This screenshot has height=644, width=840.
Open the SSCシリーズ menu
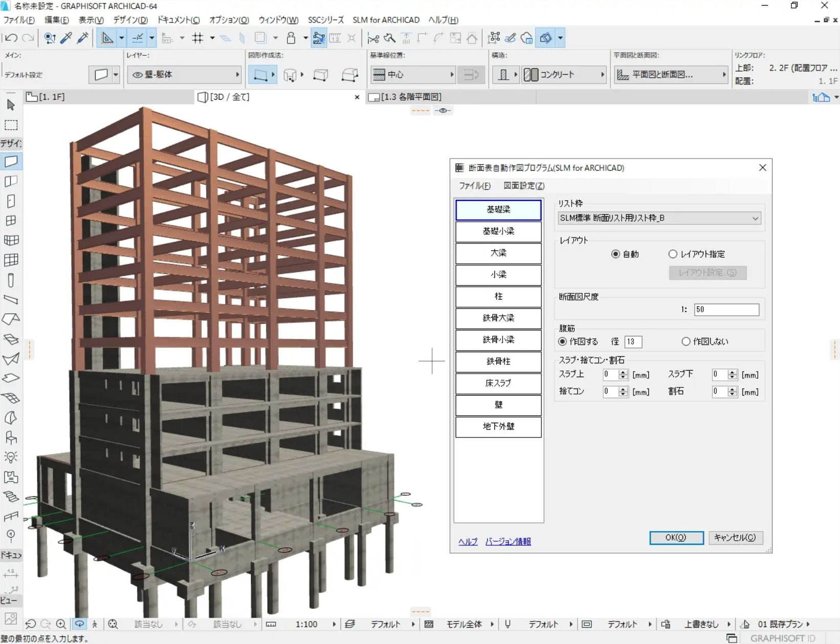coord(326,20)
